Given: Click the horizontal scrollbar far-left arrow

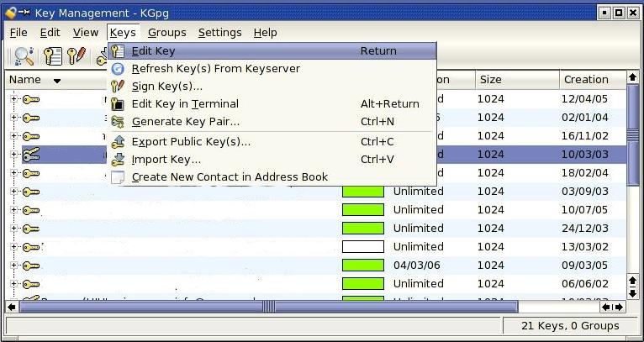Looking at the screenshot, I should point(12,307).
